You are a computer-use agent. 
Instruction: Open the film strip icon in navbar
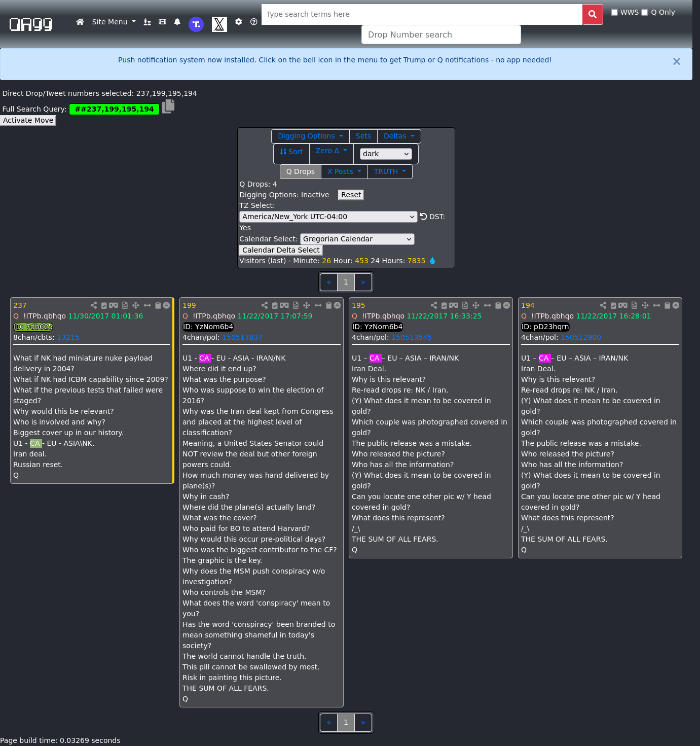(x=162, y=22)
